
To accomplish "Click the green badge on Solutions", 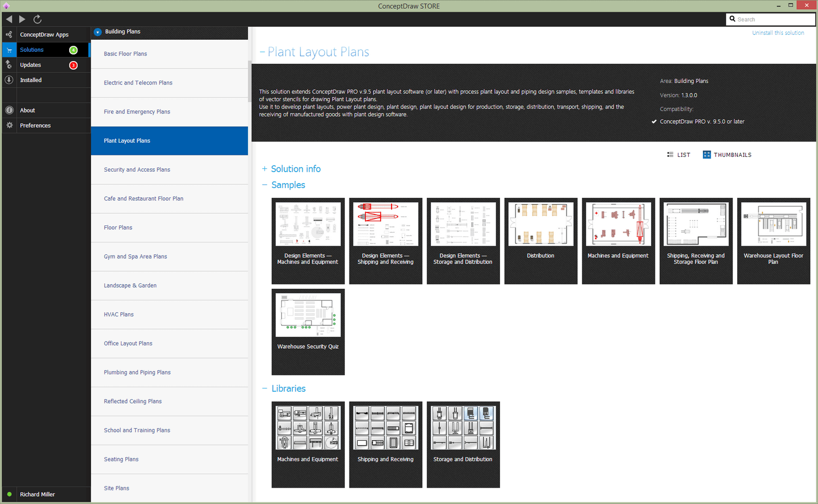I will [x=74, y=50].
